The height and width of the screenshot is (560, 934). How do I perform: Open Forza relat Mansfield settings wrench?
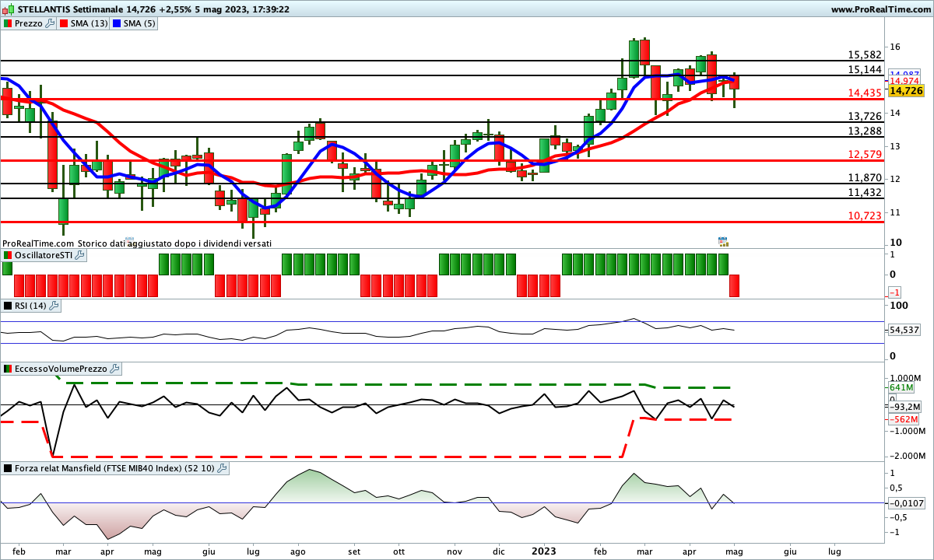222,468
